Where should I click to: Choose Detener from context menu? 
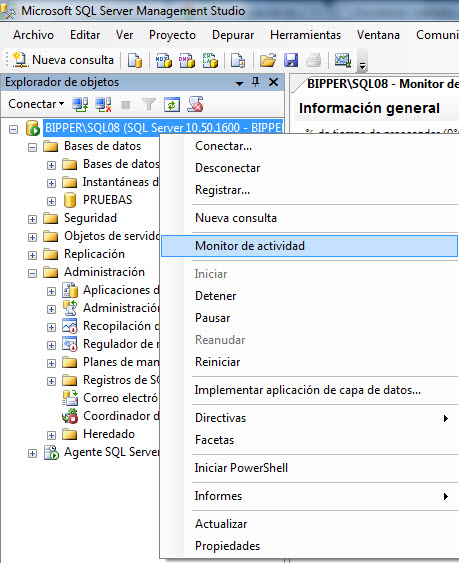click(x=309, y=296)
